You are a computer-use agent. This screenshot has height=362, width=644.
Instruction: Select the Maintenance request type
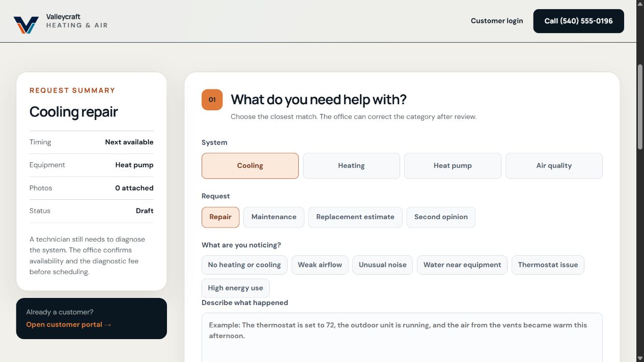coord(274,217)
